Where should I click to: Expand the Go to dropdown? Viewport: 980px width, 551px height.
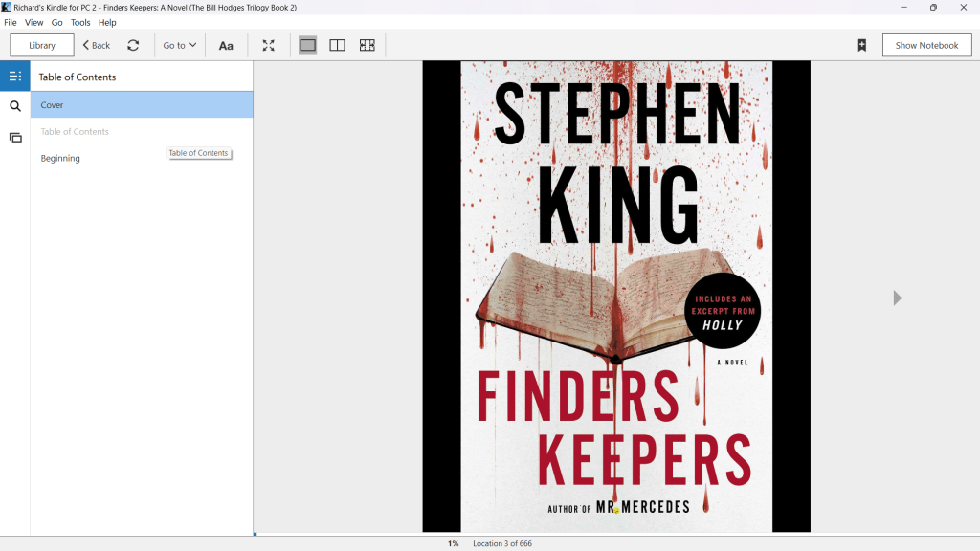coord(179,45)
